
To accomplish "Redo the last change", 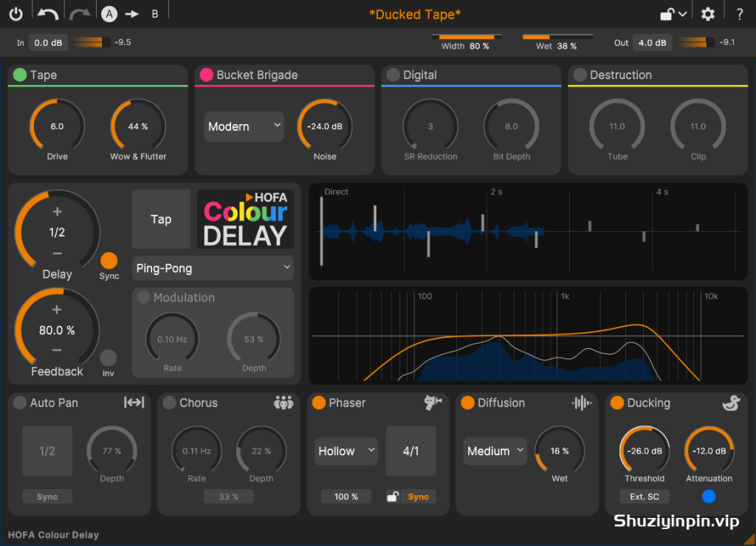I will [80, 14].
